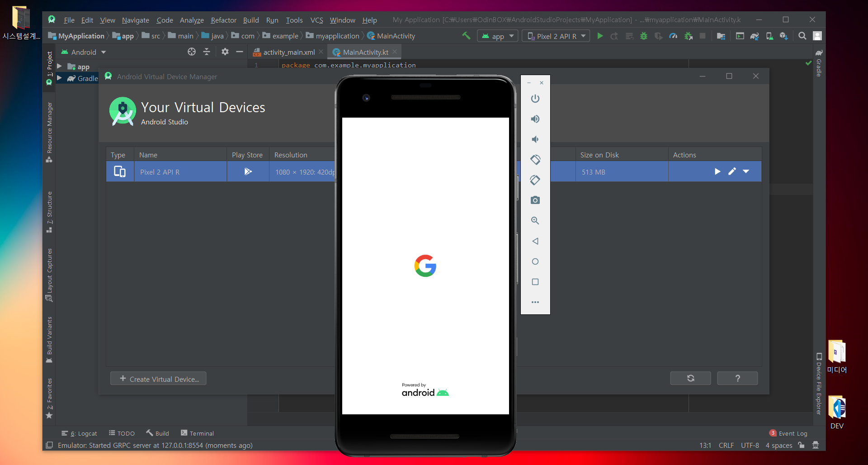The height and width of the screenshot is (465, 868).
Task: Expand the Gradle Scripts tree node
Action: [59, 78]
